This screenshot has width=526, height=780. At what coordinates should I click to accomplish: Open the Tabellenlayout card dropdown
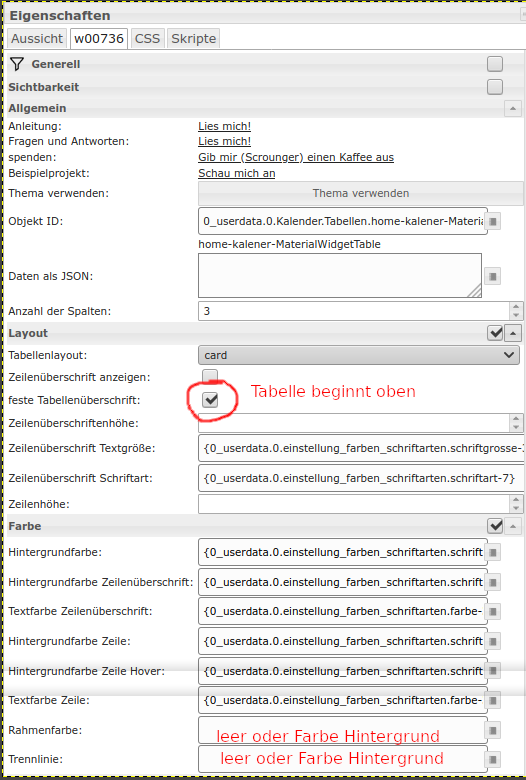click(359, 355)
